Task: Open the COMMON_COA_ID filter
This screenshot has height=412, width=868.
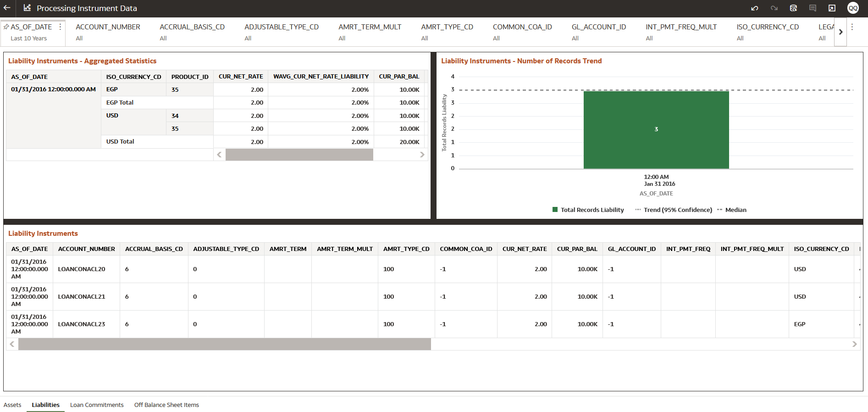Action: click(x=522, y=33)
